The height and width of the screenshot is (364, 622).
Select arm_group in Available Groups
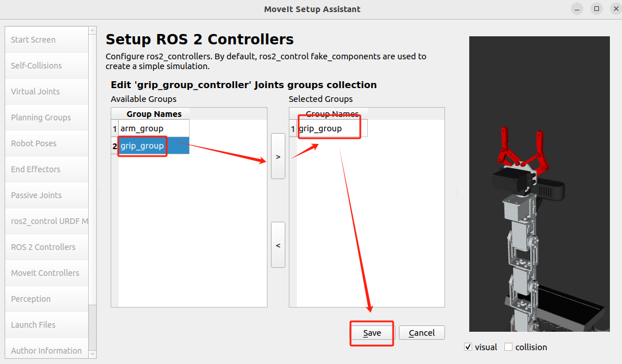tap(154, 128)
